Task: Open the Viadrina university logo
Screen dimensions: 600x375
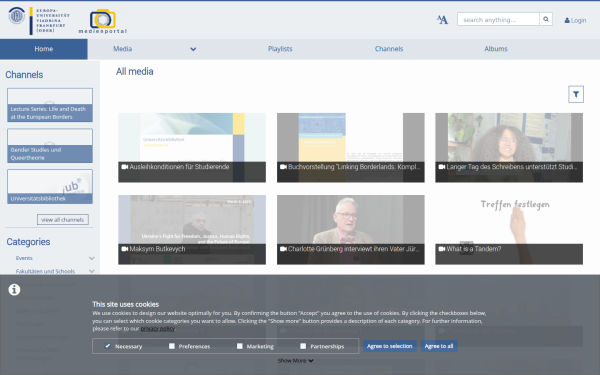Action: click(x=39, y=20)
